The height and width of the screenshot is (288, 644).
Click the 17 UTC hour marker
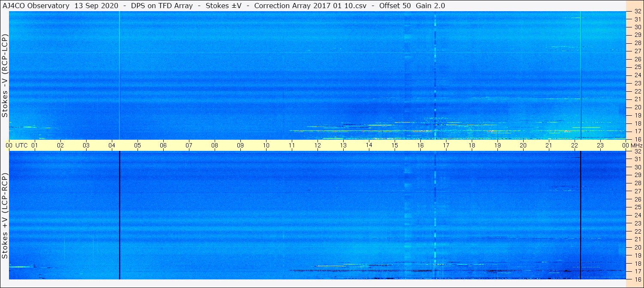pos(446,145)
